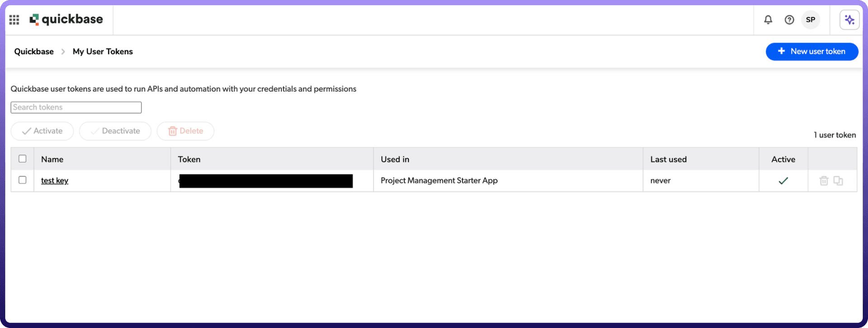The width and height of the screenshot is (868, 328).
Task: Click the Active checkmark for test key
Action: click(x=783, y=181)
